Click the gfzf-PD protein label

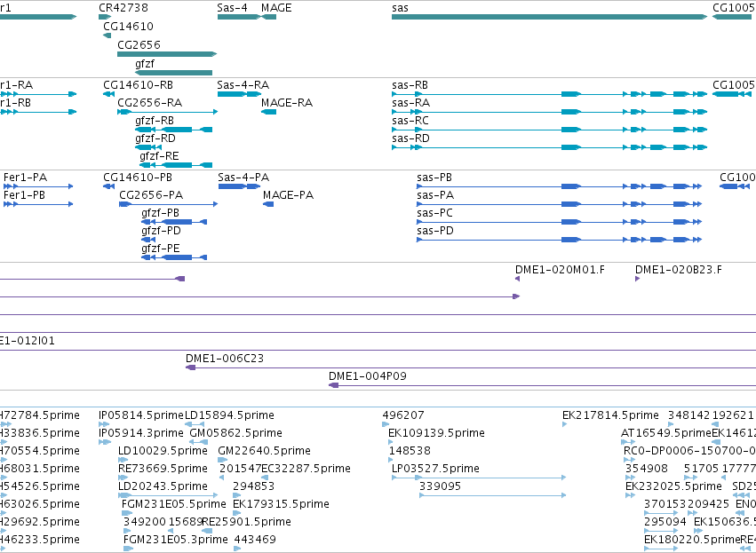click(x=161, y=231)
